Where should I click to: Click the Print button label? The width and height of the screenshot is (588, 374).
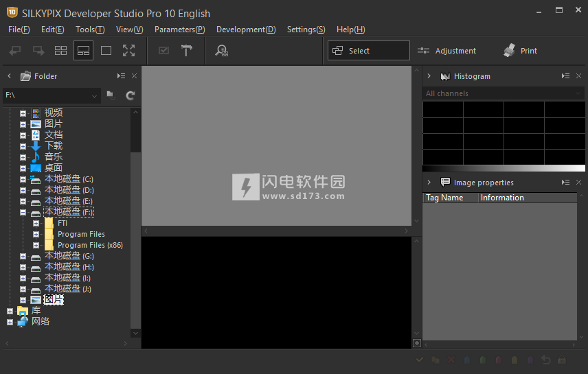point(529,51)
